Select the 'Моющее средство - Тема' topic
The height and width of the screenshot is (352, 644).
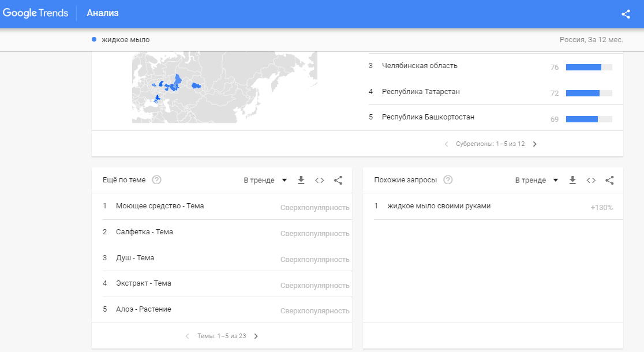(160, 206)
